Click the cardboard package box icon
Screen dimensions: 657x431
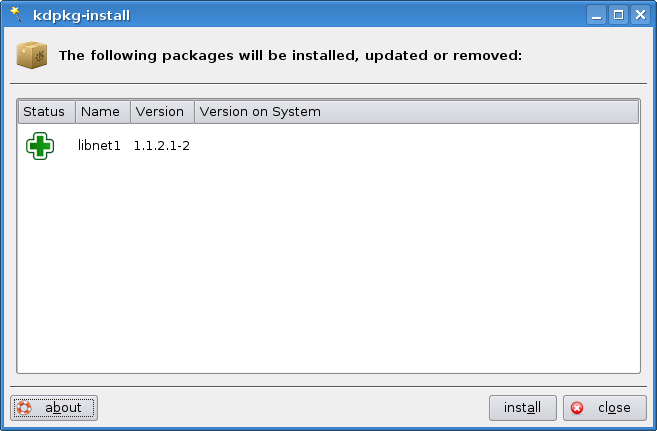32,55
